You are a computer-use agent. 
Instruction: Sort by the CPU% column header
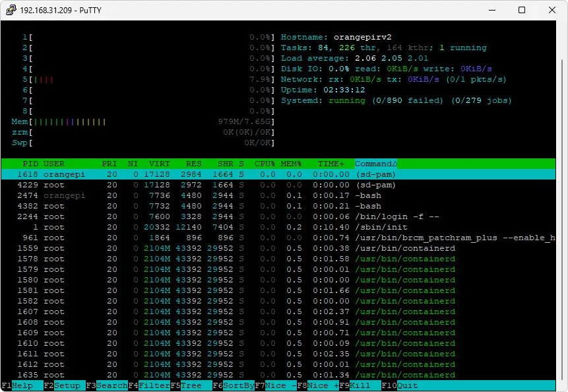[265, 164]
